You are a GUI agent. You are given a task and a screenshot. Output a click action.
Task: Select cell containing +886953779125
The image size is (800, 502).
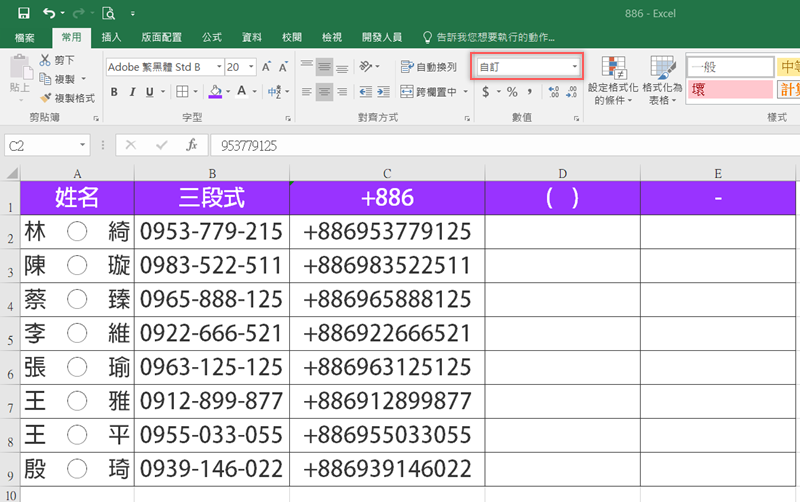tap(387, 232)
